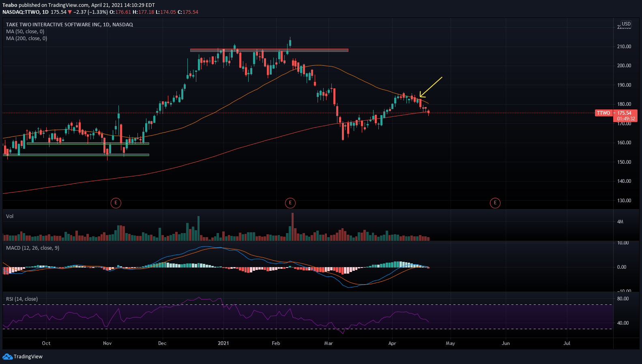Open the upcoming May earnings E marker
Image resolution: width=642 pixels, height=364 pixels.
495,203
